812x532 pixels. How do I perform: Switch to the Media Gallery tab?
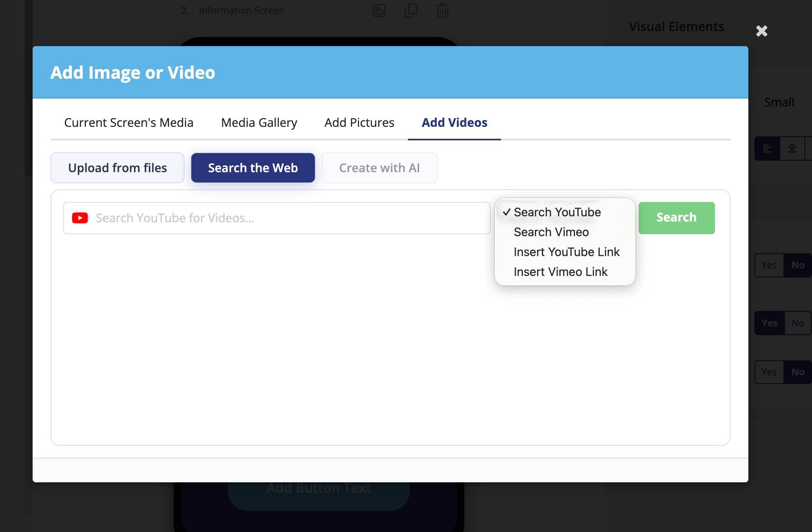pos(259,122)
